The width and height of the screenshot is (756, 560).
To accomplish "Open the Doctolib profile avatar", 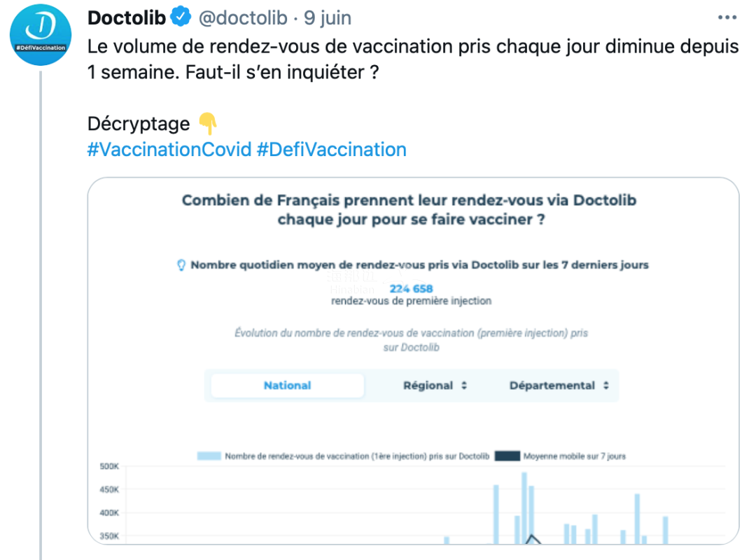I will point(41,35).
